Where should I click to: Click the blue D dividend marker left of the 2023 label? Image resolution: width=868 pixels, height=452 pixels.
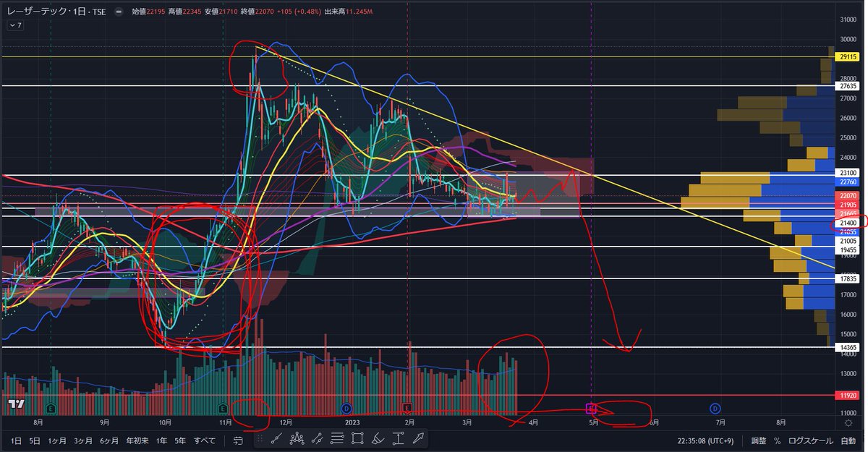point(346,409)
